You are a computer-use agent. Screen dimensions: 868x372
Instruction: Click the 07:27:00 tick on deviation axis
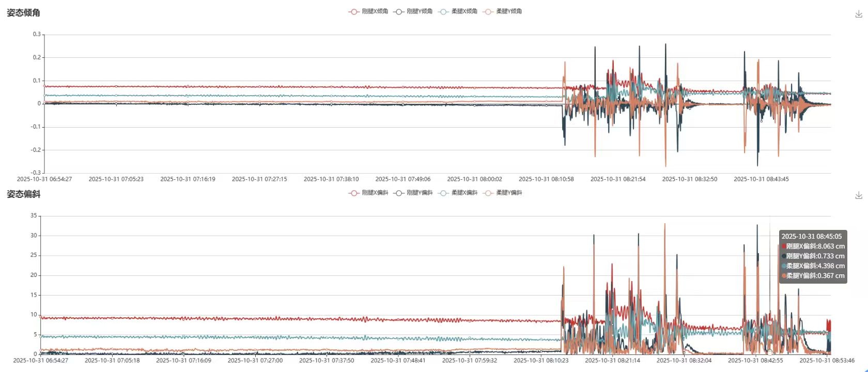(x=255, y=361)
